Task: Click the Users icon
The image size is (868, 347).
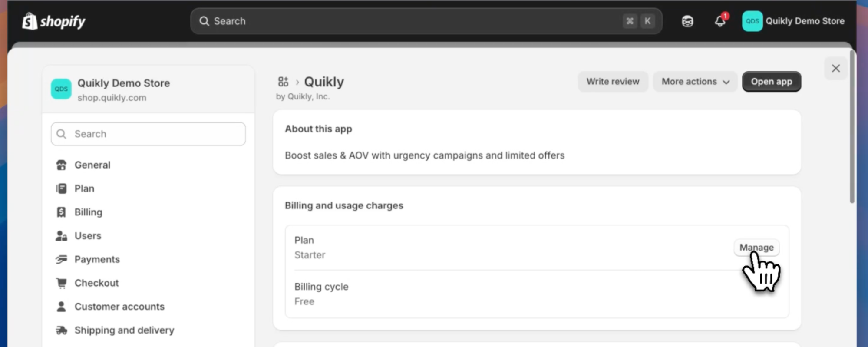Action: [61, 236]
